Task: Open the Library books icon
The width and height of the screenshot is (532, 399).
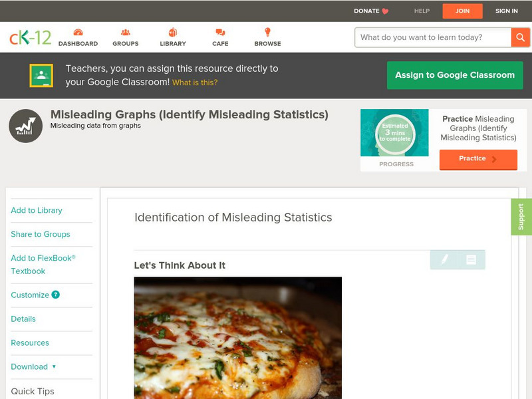Action: click(173, 33)
